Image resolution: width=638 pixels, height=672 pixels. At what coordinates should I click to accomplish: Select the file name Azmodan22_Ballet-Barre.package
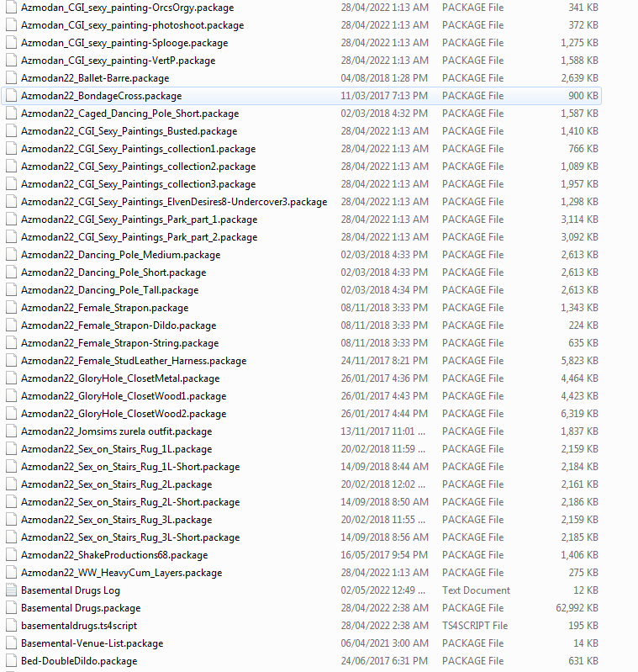click(95, 78)
